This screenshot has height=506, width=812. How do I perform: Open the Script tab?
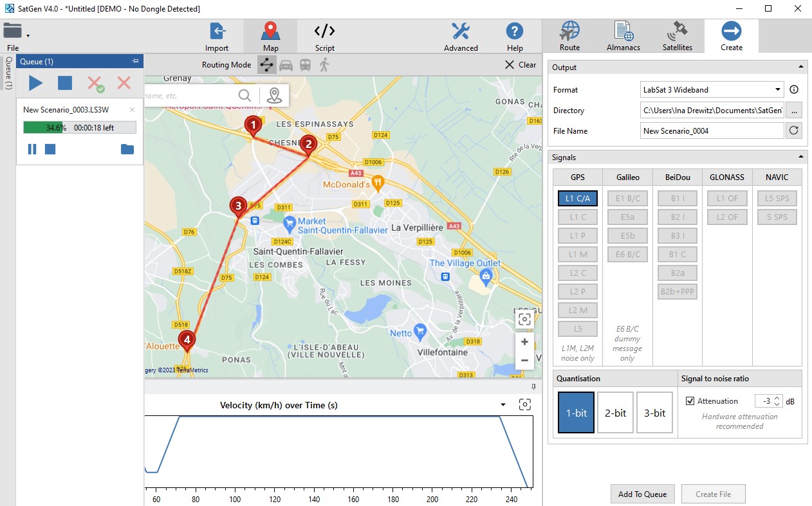tap(324, 36)
